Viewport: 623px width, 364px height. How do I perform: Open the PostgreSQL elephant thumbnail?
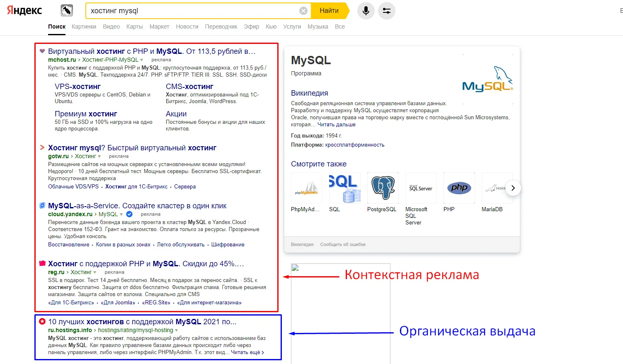(383, 188)
